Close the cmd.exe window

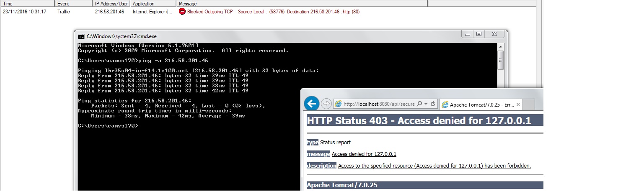point(494,34)
